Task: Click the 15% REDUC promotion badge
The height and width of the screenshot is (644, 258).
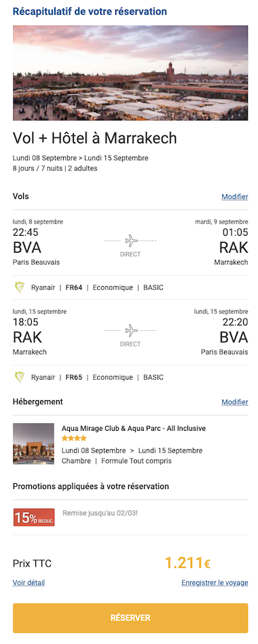Action: (x=34, y=517)
